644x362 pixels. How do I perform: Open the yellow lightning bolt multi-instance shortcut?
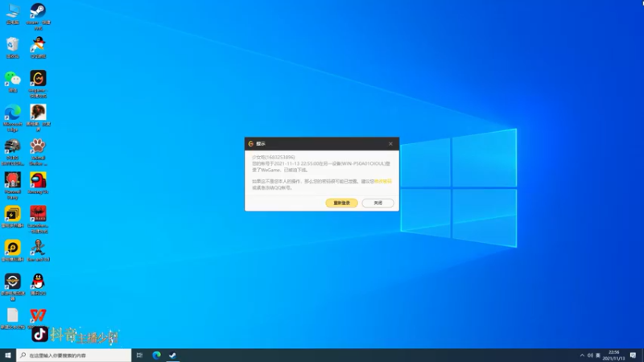(x=13, y=216)
